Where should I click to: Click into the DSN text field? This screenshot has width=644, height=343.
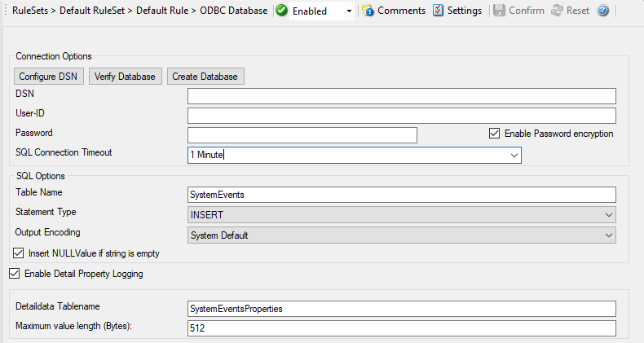401,96
